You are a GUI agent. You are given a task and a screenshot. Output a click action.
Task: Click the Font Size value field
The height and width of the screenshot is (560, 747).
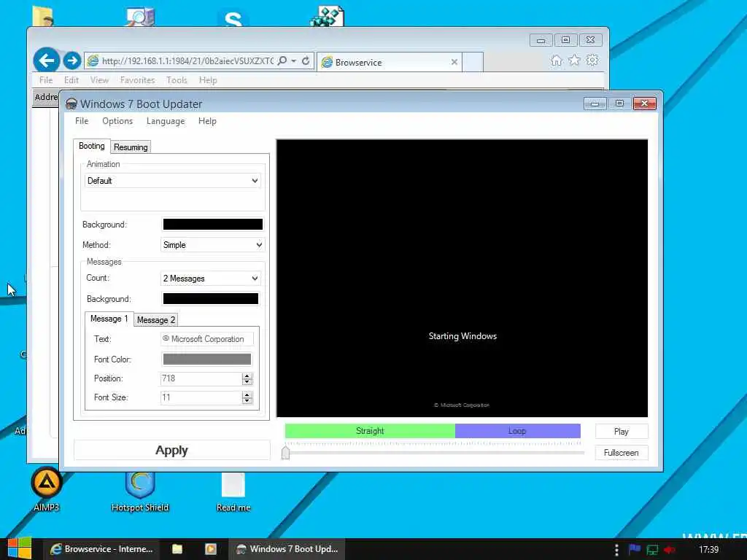(x=201, y=397)
